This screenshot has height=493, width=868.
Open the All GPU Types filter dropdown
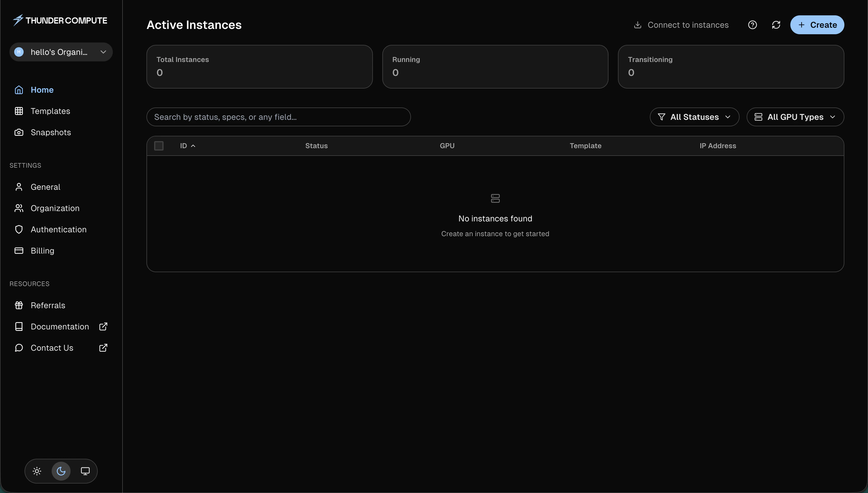795,117
